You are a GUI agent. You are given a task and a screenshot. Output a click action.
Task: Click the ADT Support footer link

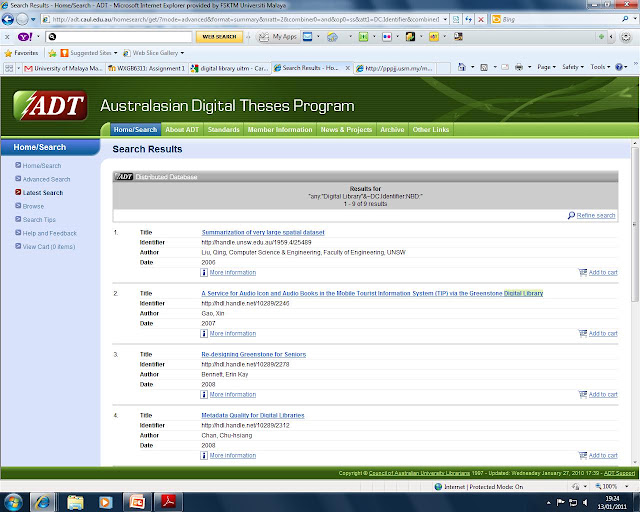pos(619,473)
